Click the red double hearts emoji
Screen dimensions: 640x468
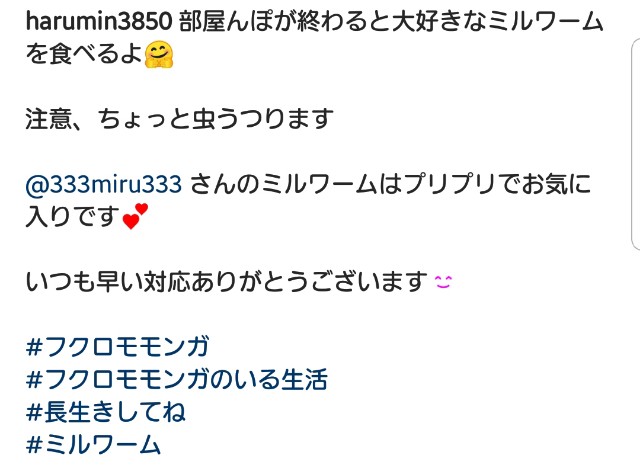pyautogui.click(x=135, y=217)
